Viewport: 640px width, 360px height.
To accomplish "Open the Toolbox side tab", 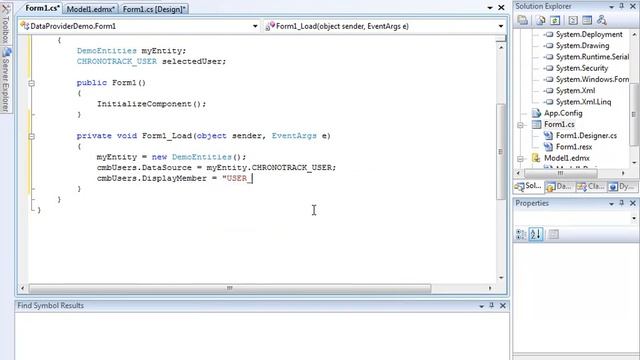I will [x=5, y=24].
